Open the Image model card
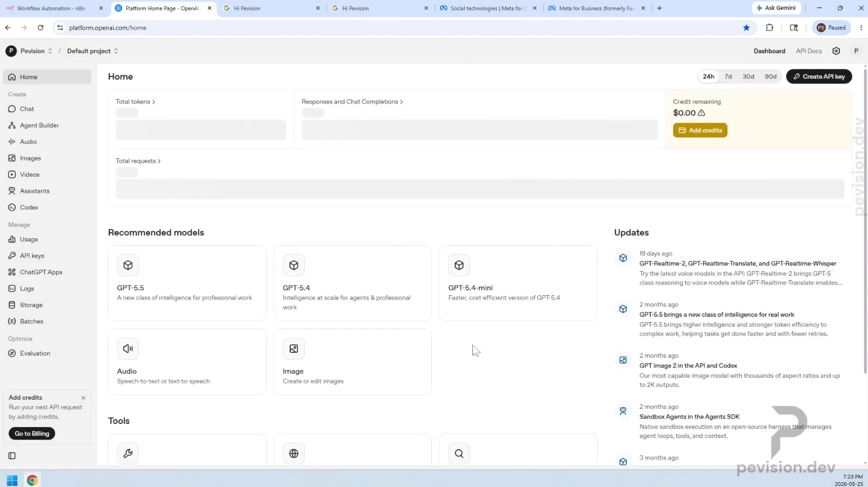868x487 pixels. click(x=353, y=362)
